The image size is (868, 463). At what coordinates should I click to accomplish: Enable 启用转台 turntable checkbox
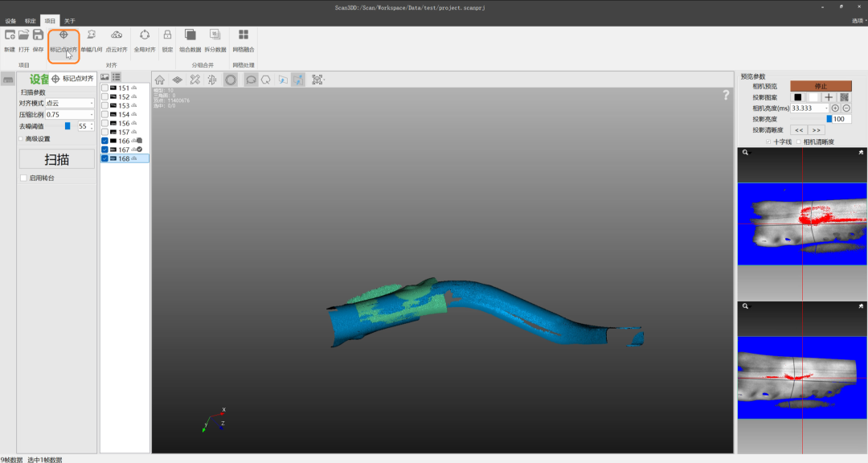pyautogui.click(x=23, y=178)
